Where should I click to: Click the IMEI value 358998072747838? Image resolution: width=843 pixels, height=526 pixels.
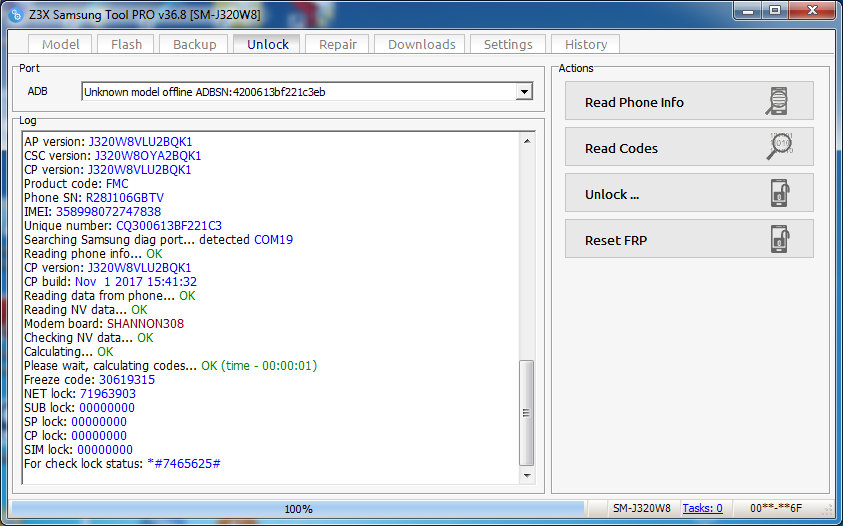point(109,212)
